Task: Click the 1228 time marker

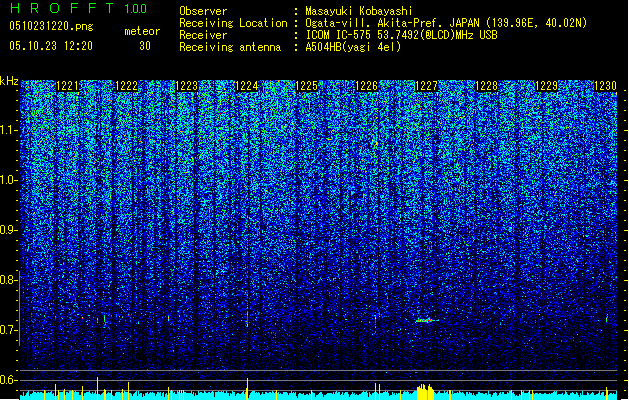Action: [x=487, y=86]
